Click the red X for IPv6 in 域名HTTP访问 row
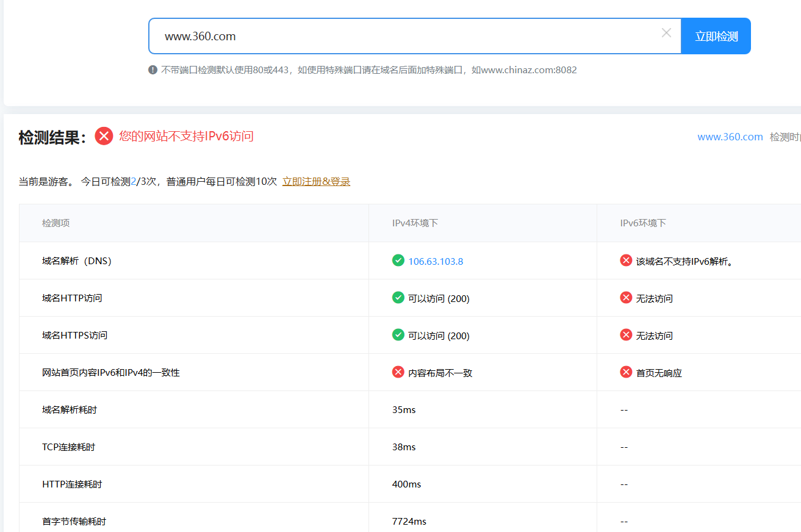 pos(626,298)
